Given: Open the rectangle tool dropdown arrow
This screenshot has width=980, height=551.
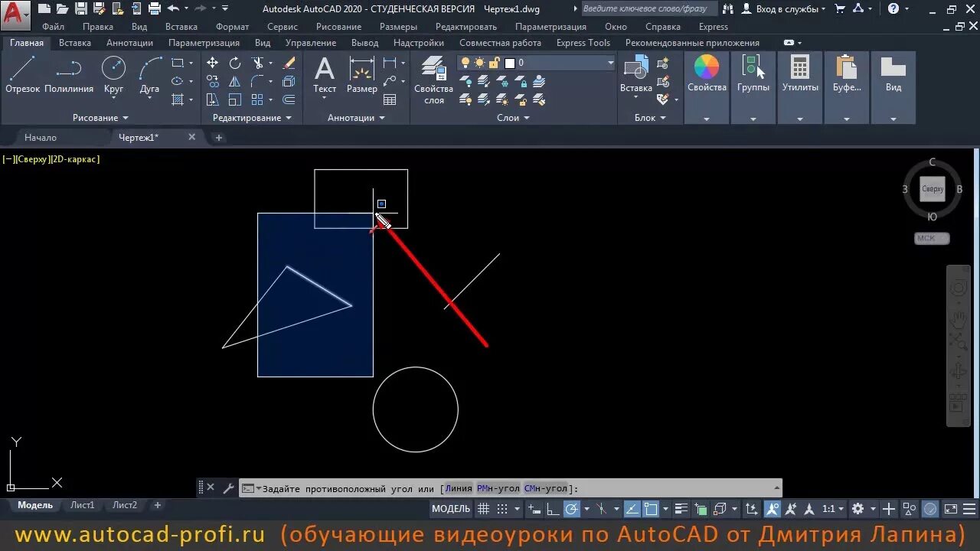Looking at the screenshot, I should click(x=191, y=63).
